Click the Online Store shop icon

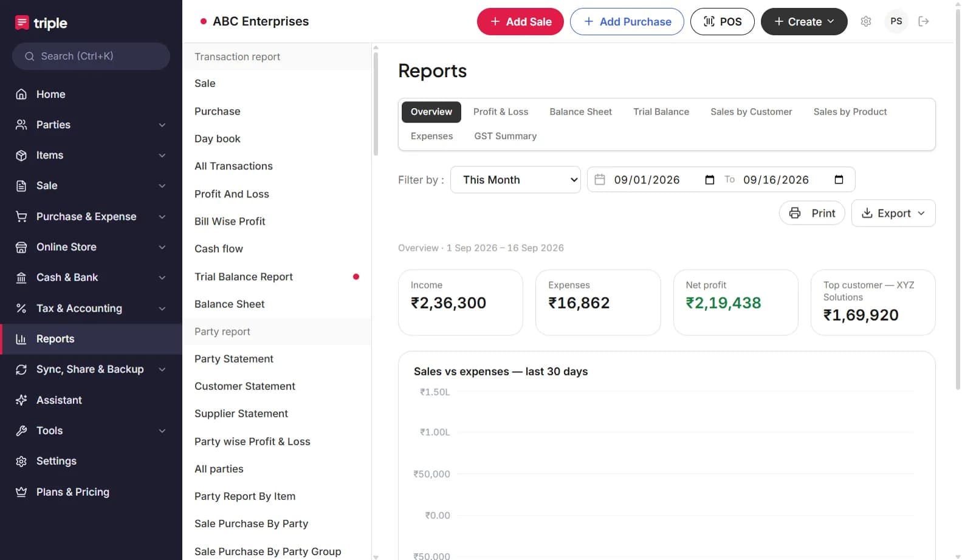pyautogui.click(x=21, y=247)
